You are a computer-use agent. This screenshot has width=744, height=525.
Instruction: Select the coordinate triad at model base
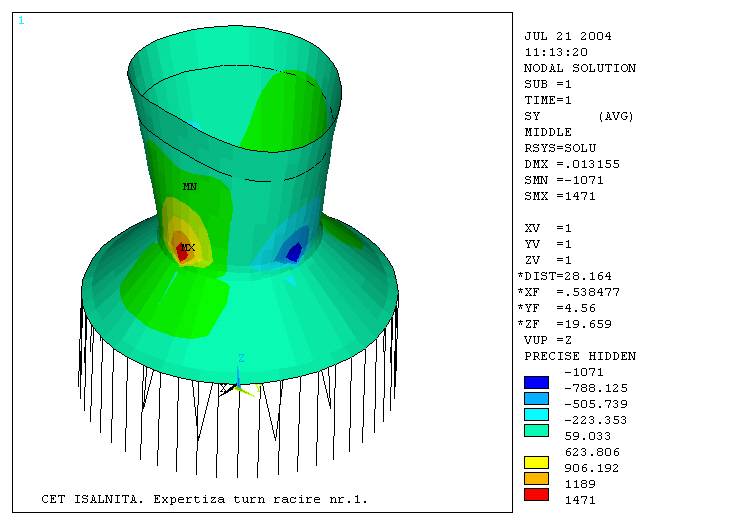[x=238, y=380]
